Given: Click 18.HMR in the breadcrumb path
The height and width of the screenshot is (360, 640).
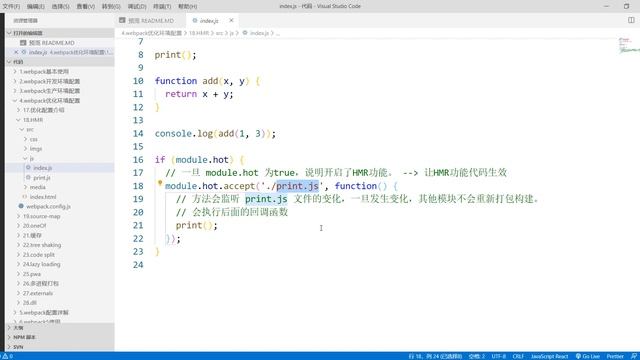Looking at the screenshot, I should (199, 33).
